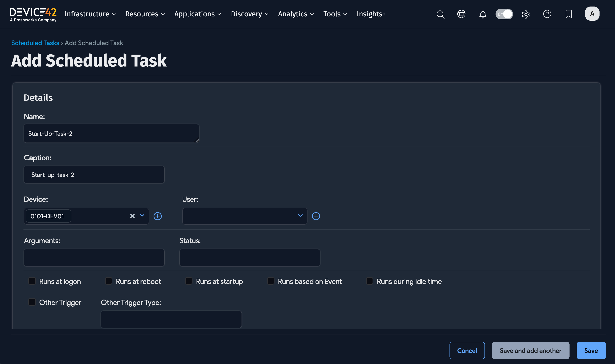Expand the Device selection dropdown
The width and height of the screenshot is (615, 364).
[142, 216]
